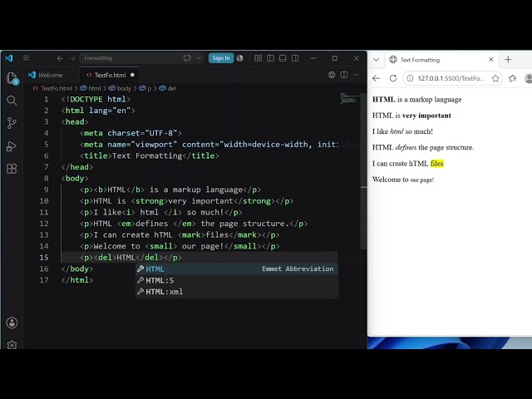Viewport: 532px width, 399px height.
Task: Select the HTML Emmet Abbreviation suggestion
Action: [x=237, y=268]
